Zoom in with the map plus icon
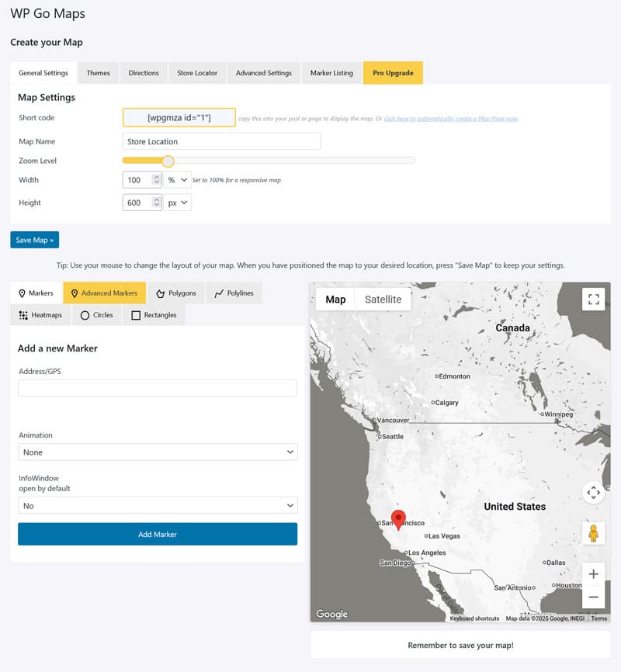This screenshot has height=672, width=621. (x=594, y=574)
